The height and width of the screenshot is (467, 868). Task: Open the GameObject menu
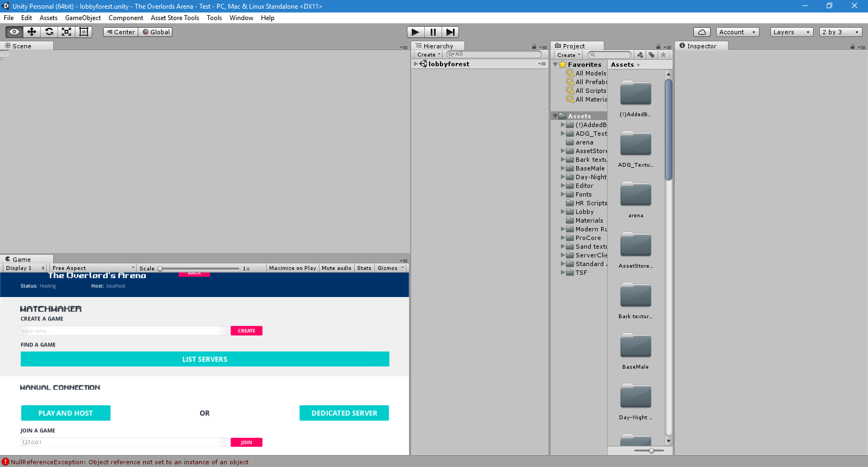83,18
